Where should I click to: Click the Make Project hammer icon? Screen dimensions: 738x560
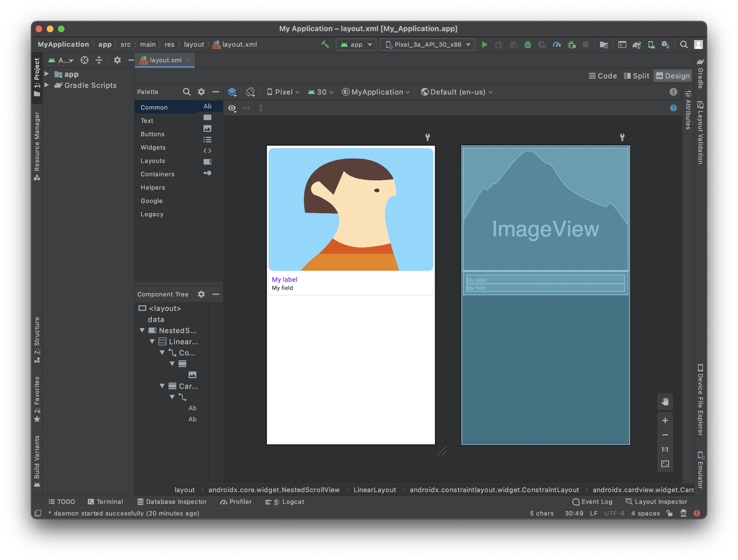pyautogui.click(x=325, y=44)
